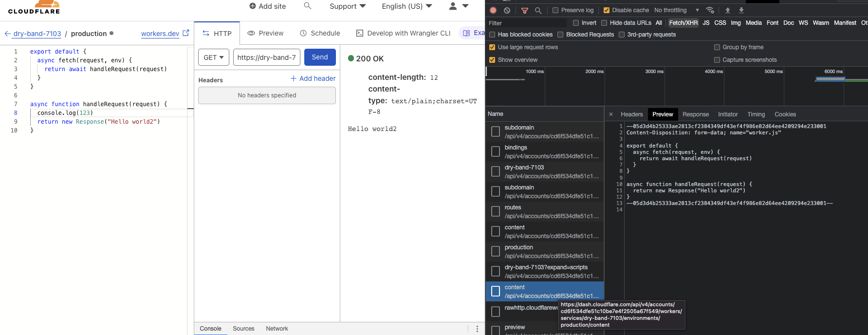Switch to the Preview editor tab

(265, 33)
